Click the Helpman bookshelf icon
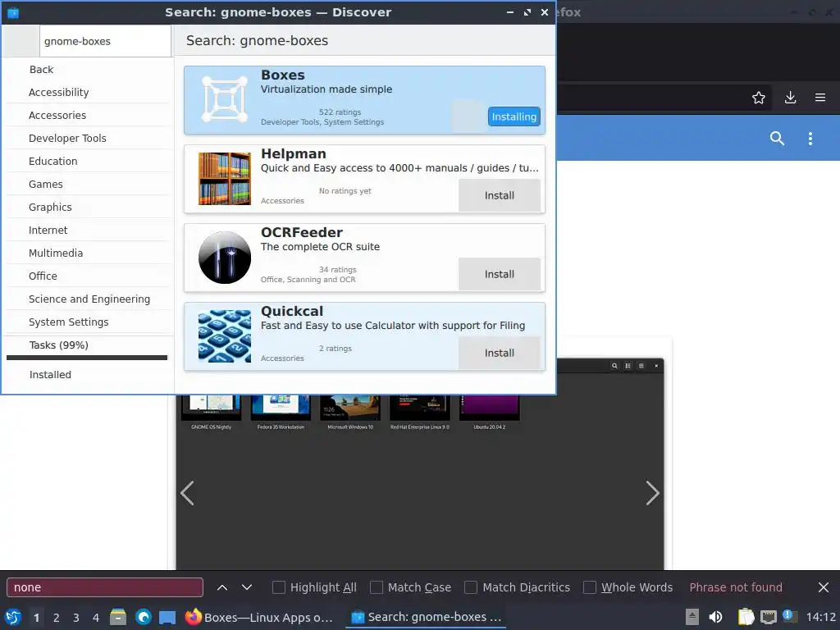 point(225,178)
